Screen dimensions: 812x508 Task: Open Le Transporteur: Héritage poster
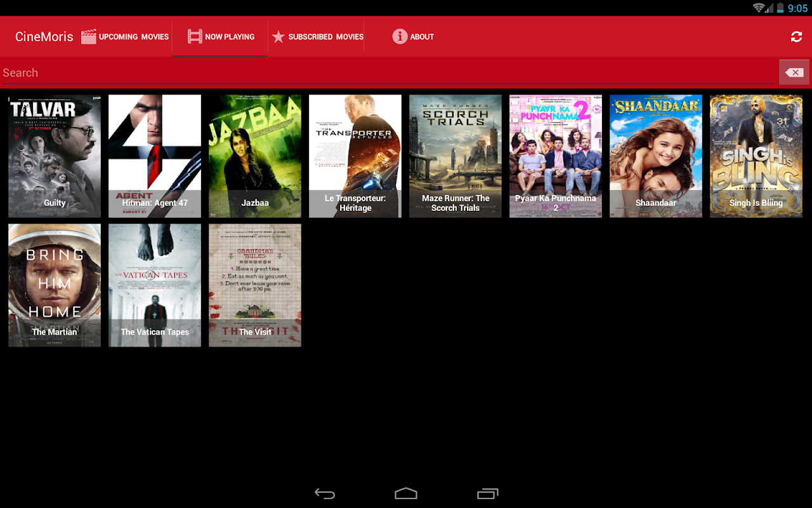(x=355, y=156)
